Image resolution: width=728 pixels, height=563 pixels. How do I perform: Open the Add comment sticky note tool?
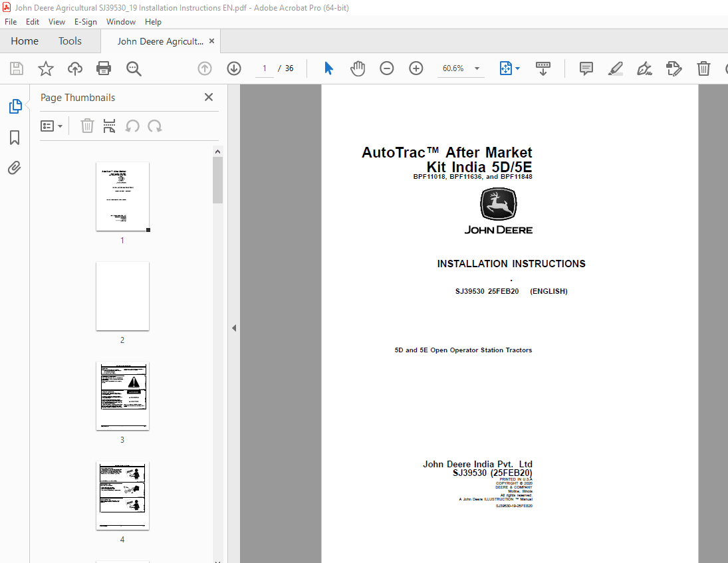click(x=586, y=68)
